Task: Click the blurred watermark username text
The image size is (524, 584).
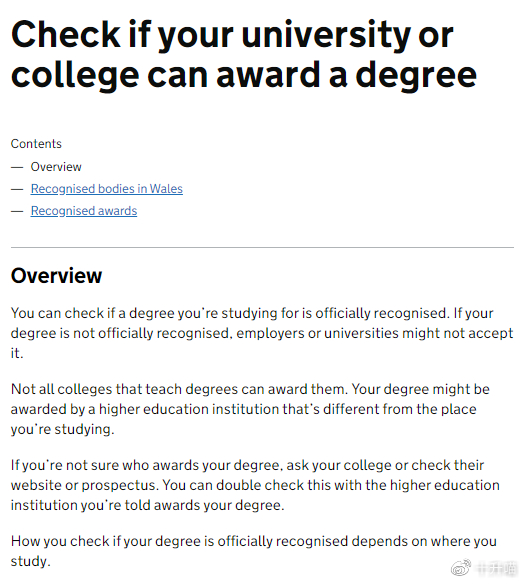Action: pyautogui.click(x=496, y=568)
